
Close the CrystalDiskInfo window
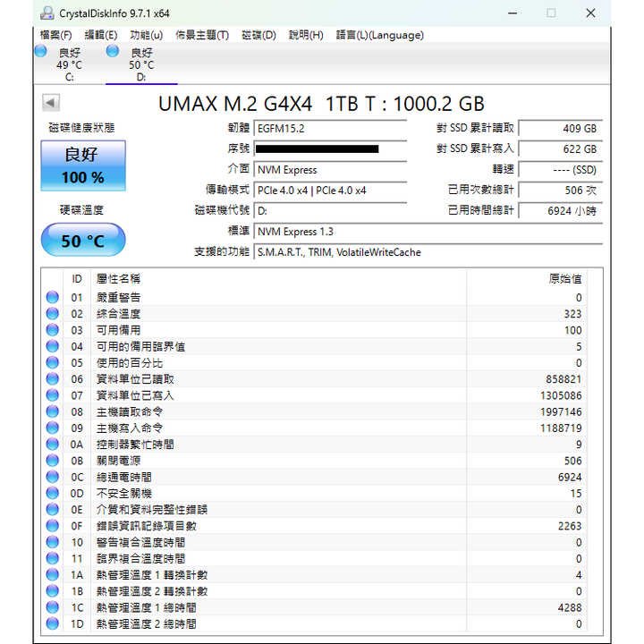click(590, 13)
